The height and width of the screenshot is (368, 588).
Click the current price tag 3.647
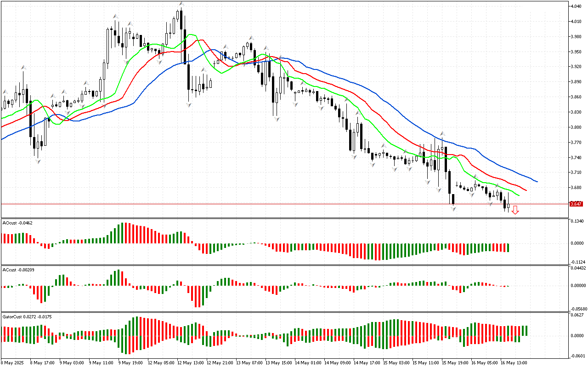point(576,204)
